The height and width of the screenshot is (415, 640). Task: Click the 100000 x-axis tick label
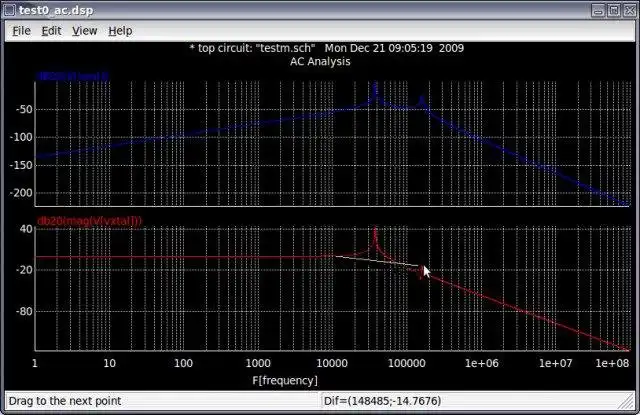tap(407, 363)
